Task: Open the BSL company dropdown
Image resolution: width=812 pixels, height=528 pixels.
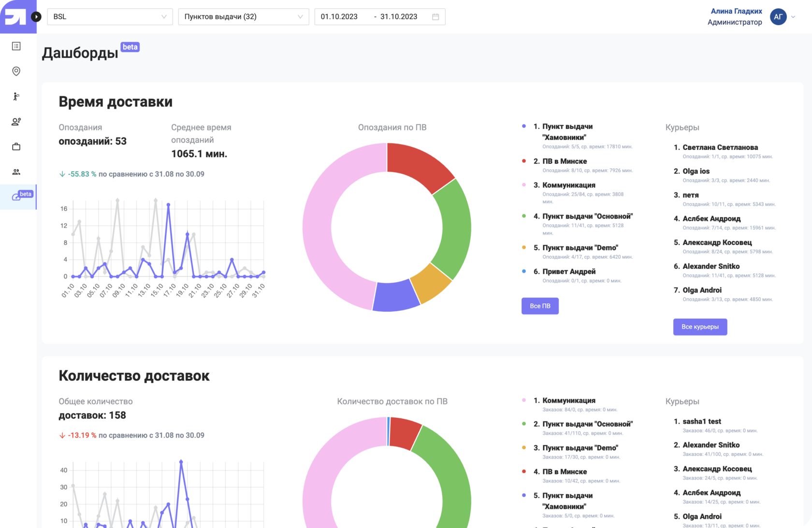Action: [x=110, y=16]
